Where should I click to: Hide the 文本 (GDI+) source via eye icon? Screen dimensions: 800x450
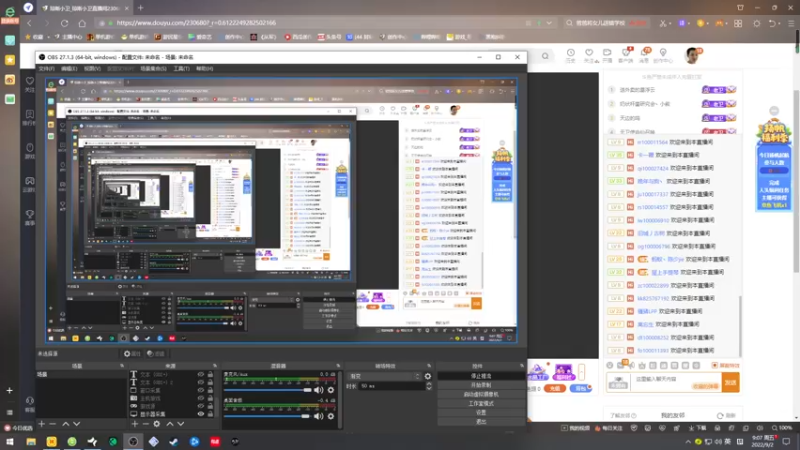tap(201, 374)
